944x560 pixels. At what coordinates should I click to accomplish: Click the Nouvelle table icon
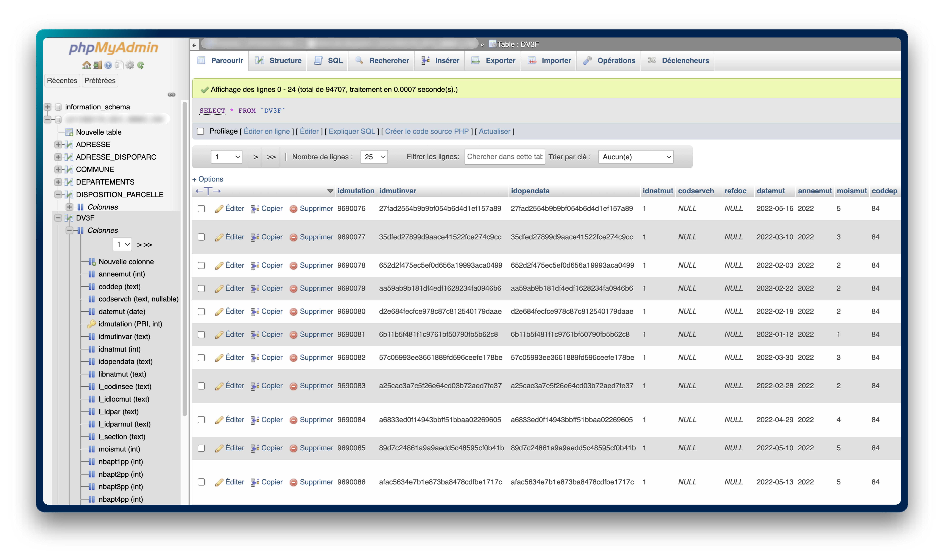[x=69, y=132]
